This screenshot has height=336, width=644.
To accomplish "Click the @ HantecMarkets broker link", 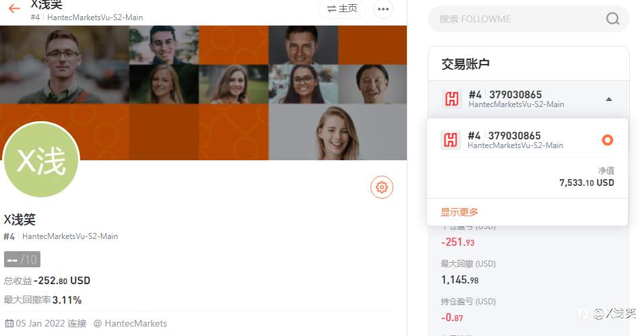I will point(130,324).
